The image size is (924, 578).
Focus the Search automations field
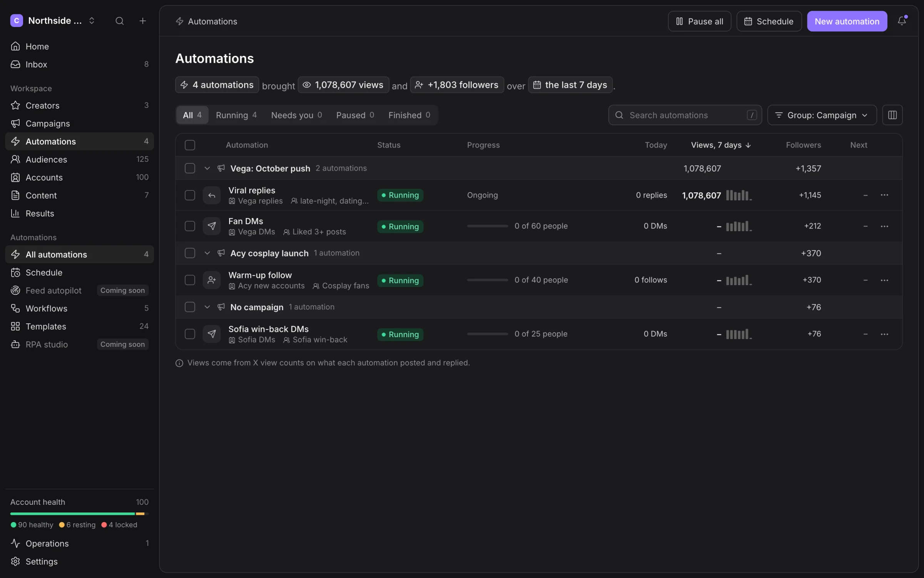point(685,115)
